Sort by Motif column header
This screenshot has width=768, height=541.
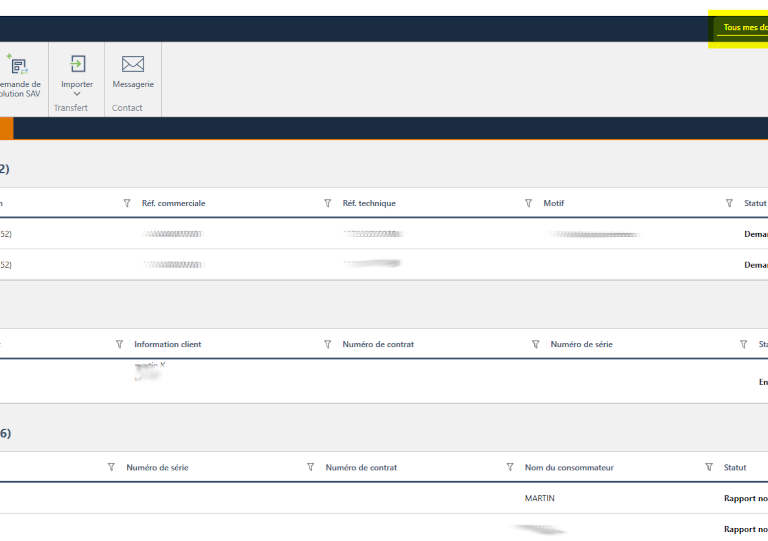(x=554, y=203)
